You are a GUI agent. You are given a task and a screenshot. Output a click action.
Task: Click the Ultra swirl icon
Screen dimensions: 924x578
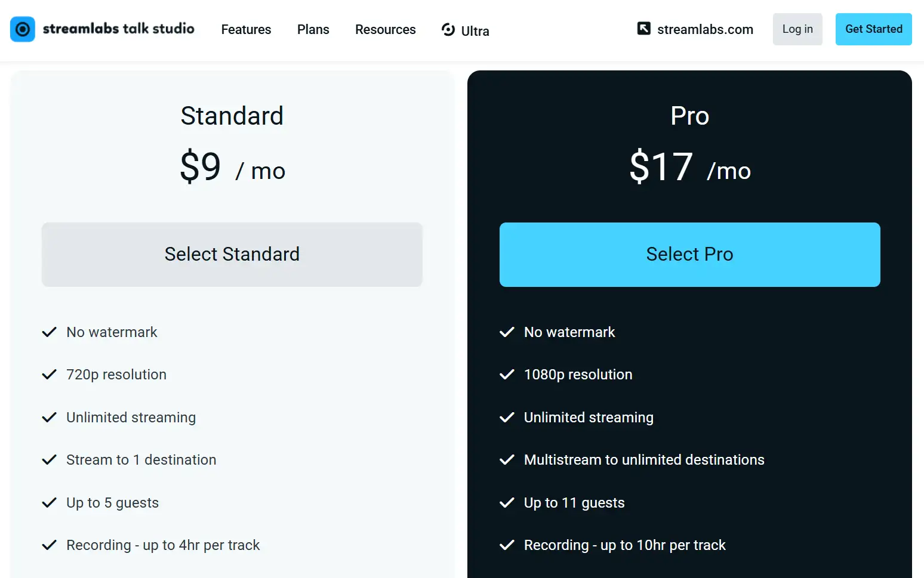[448, 29]
